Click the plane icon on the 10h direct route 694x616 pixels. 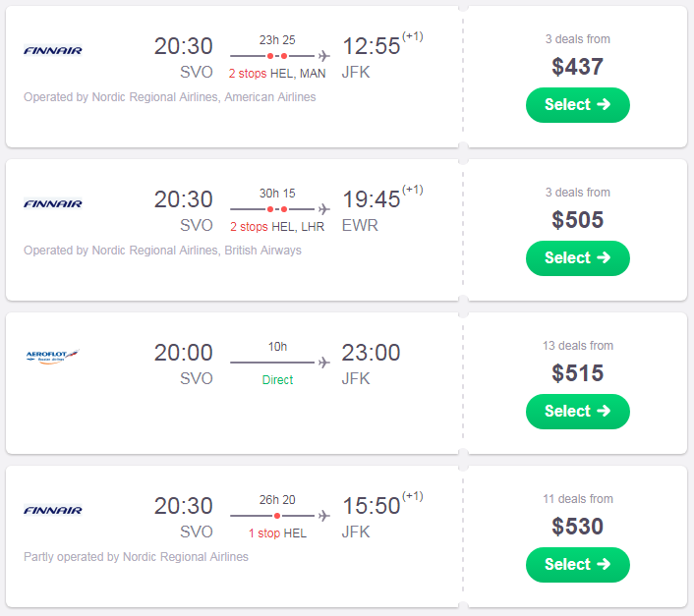pyautogui.click(x=324, y=363)
